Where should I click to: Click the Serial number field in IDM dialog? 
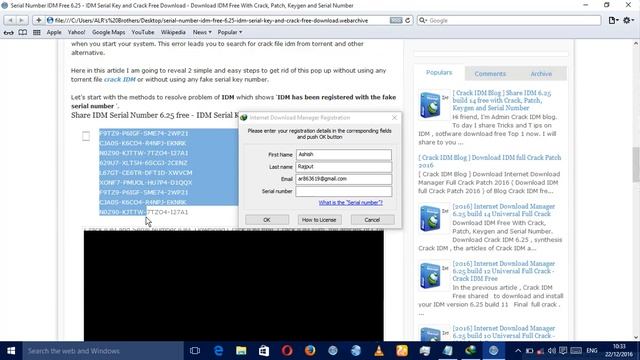(343, 191)
